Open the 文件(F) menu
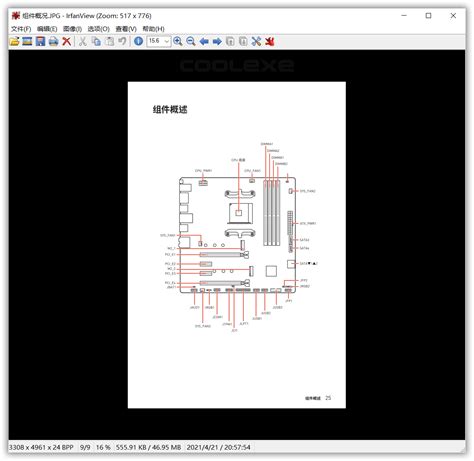This screenshot has height=461, width=474. (x=21, y=29)
